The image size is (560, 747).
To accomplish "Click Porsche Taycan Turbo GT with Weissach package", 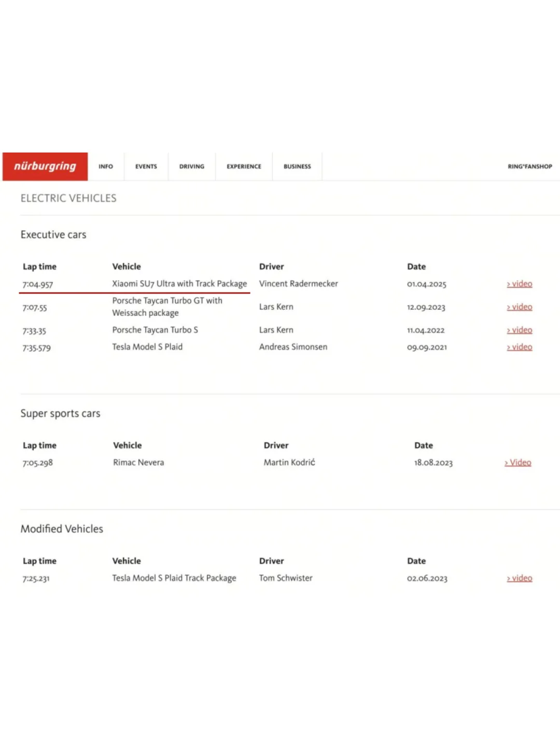I will [167, 307].
